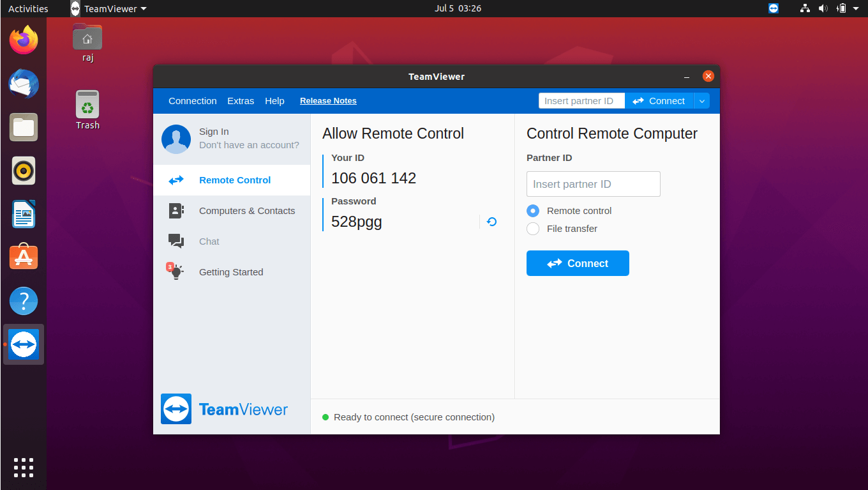Image resolution: width=868 pixels, height=490 pixels.
Task: Launch LibreOffice Writer from the dock
Action: 24,214
